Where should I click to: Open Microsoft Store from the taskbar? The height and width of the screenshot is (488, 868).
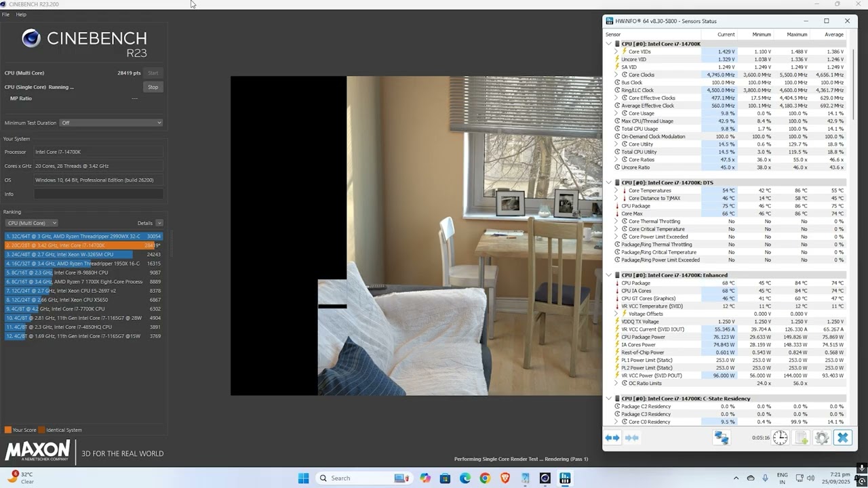pos(445,478)
